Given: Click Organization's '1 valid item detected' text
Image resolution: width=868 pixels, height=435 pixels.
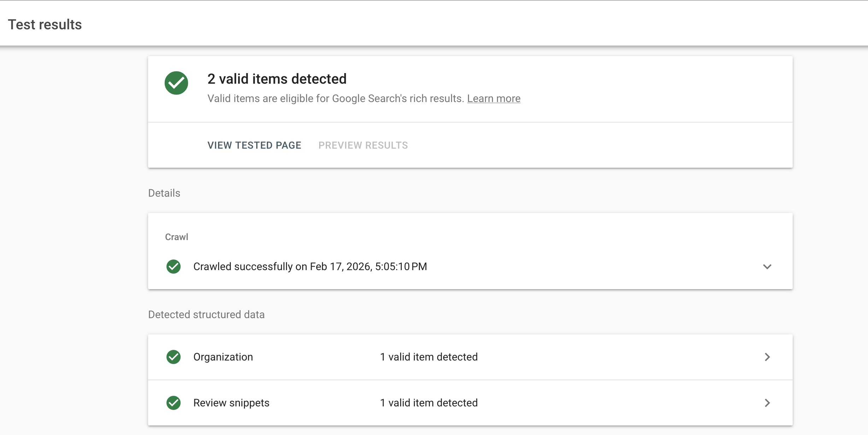Looking at the screenshot, I should (x=429, y=357).
